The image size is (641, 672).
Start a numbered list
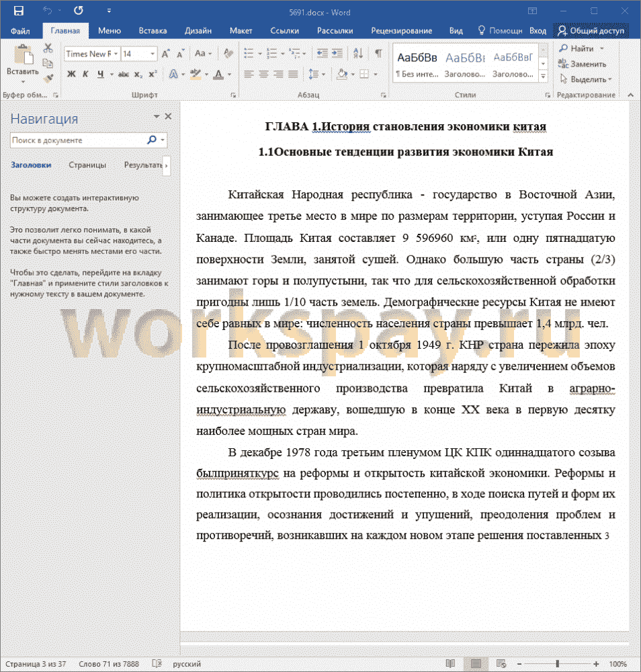click(271, 54)
